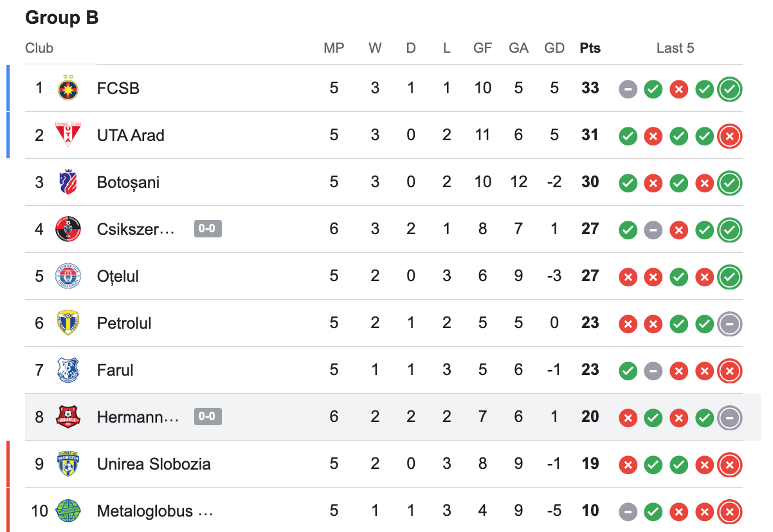Click the Petrolul yellow crest icon

pyautogui.click(x=68, y=323)
